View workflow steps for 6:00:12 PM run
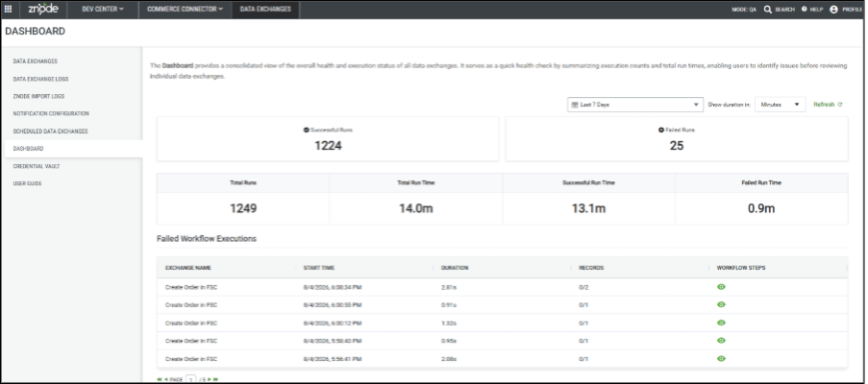Image resolution: width=868 pixels, height=384 pixels. tap(721, 323)
